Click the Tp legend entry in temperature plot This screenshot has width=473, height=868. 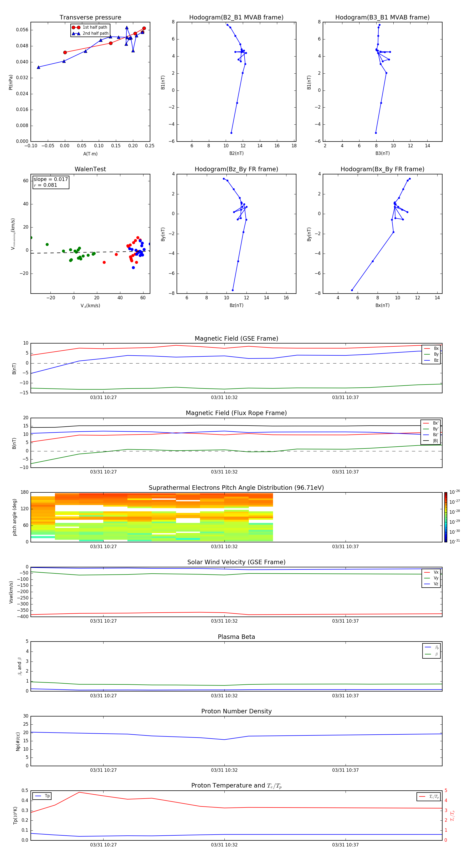click(42, 796)
